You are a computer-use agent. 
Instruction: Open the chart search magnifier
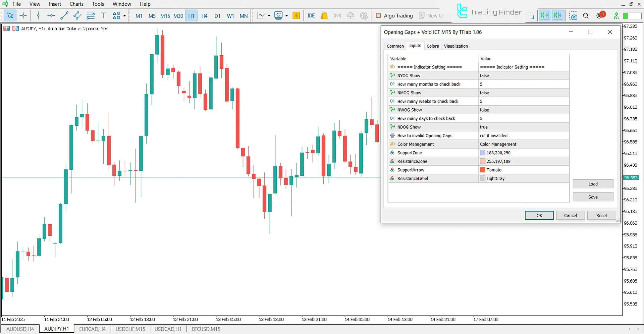point(586,16)
